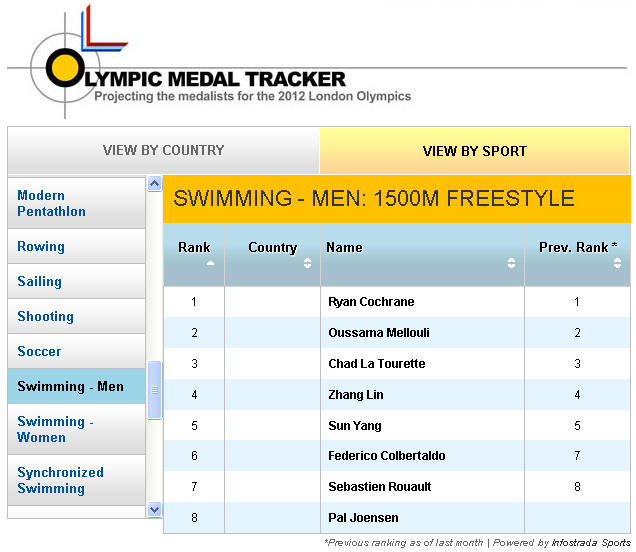Viewport: 636px width, 552px height.
Task: Open Synchronized Swimming entry
Action: [60, 480]
